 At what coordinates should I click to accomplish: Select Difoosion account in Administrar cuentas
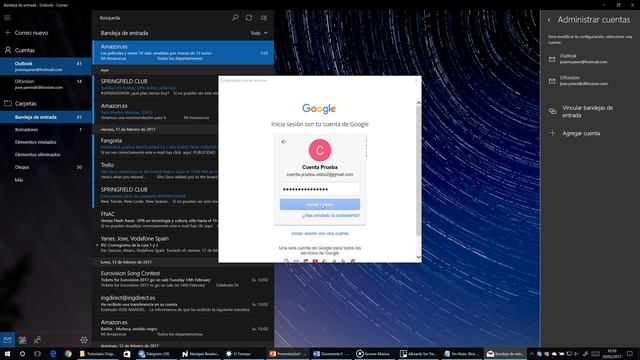pyautogui.click(x=590, y=80)
